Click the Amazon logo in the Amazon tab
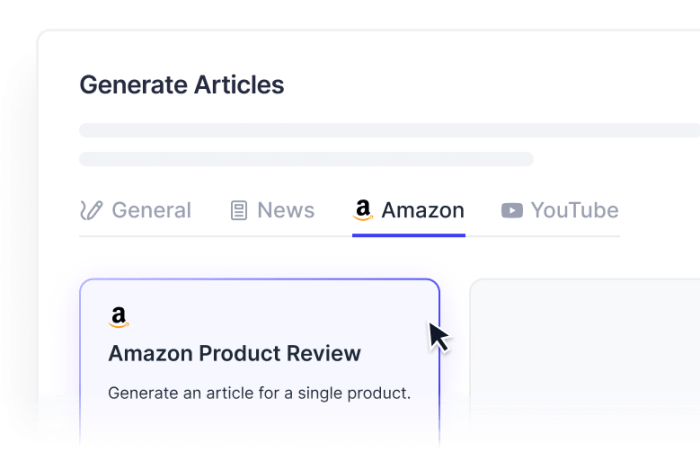The width and height of the screenshot is (700, 460). (x=363, y=210)
